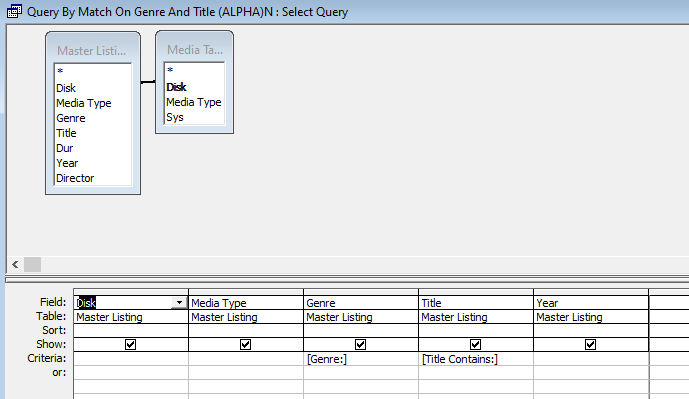Select Director field in Master Listing table

point(75,178)
